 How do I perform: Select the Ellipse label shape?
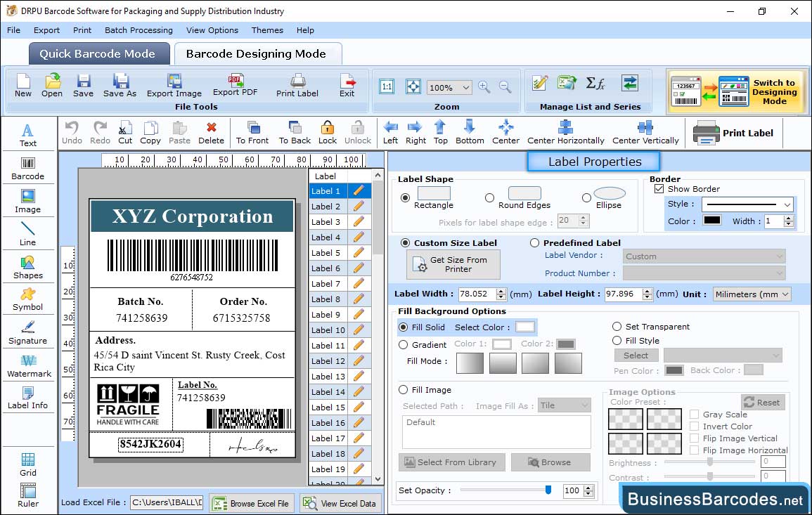click(x=586, y=197)
